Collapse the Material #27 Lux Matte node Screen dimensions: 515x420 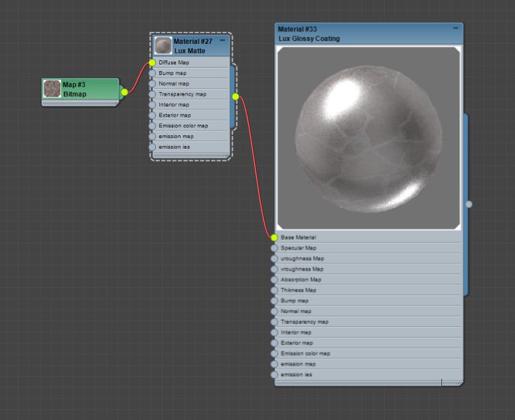pyautogui.click(x=222, y=40)
